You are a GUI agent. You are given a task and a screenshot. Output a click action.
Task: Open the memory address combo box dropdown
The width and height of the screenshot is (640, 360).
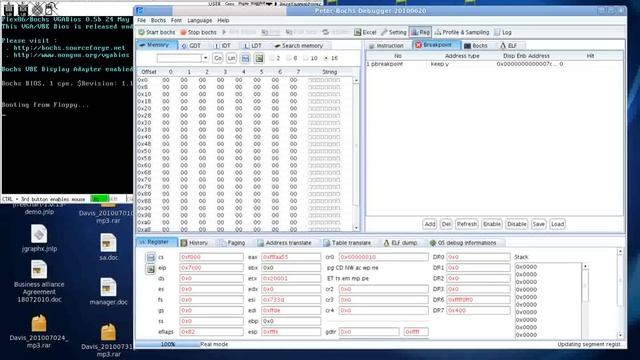(205, 58)
